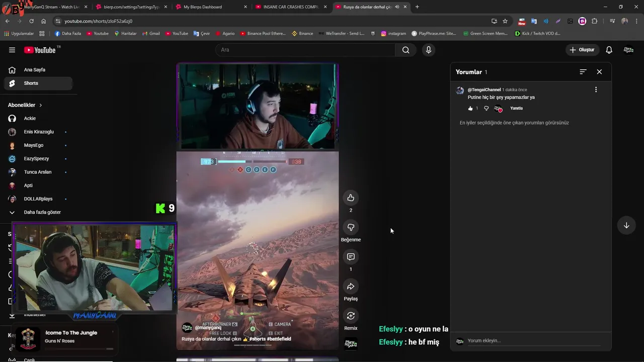Install app icon in address bar

[494, 21]
